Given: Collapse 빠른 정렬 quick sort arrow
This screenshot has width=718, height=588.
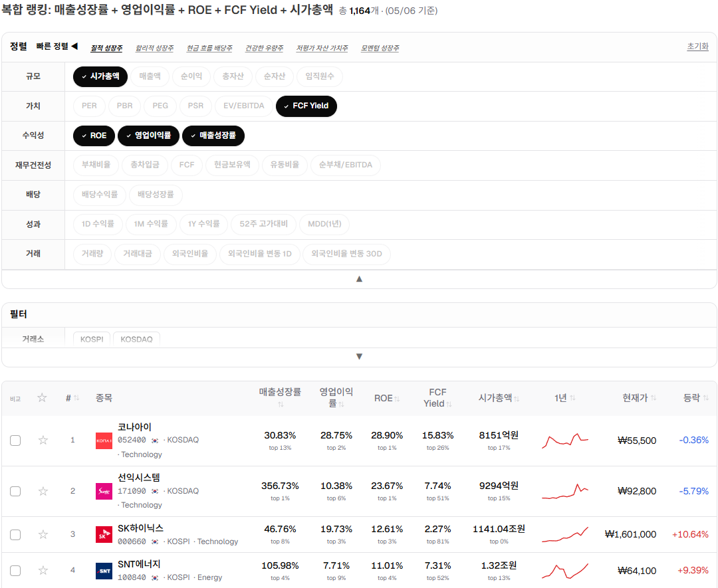Looking at the screenshot, I should [74, 47].
